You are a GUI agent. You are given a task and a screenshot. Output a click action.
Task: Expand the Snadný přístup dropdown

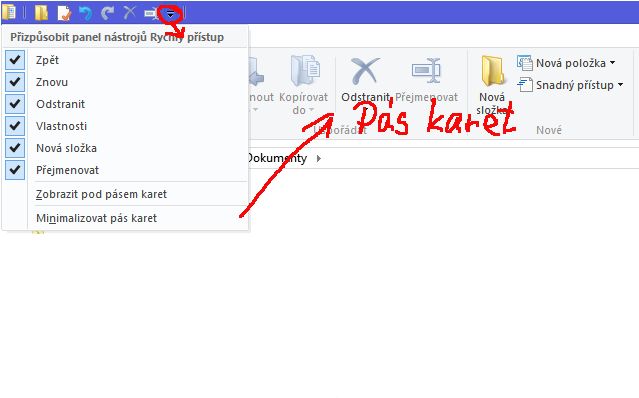[620, 85]
